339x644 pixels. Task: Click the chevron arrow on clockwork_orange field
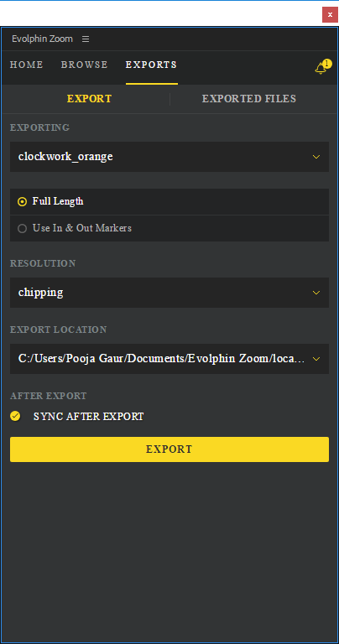pos(316,157)
